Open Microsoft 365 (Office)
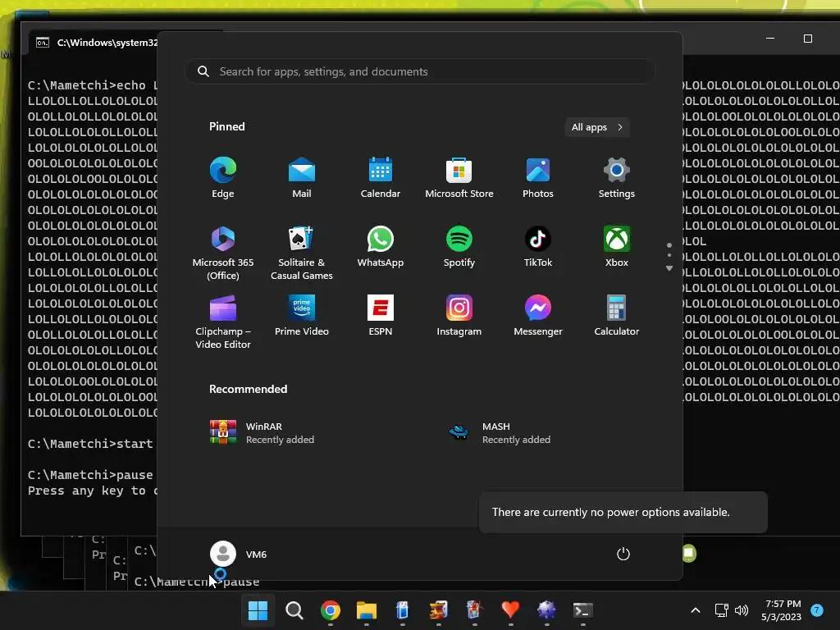 (223, 253)
